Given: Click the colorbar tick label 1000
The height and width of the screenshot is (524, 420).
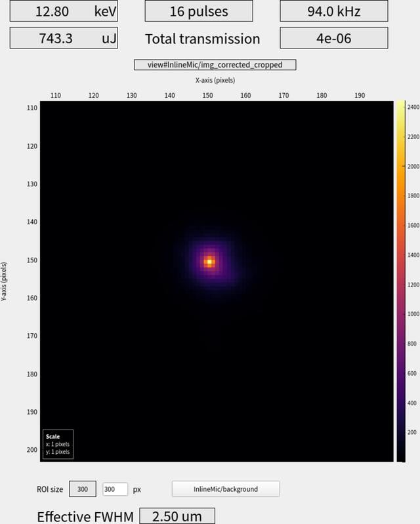Looking at the screenshot, I should (x=413, y=313).
